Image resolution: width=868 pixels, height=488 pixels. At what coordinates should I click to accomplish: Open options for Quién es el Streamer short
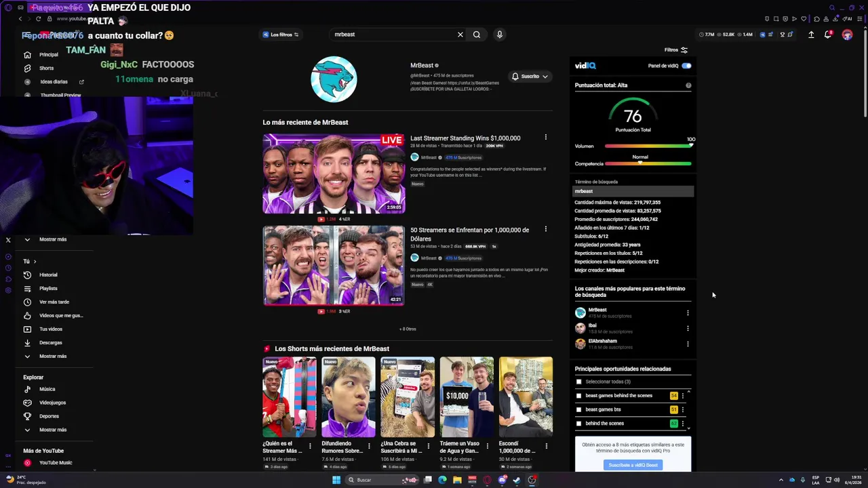click(x=310, y=446)
